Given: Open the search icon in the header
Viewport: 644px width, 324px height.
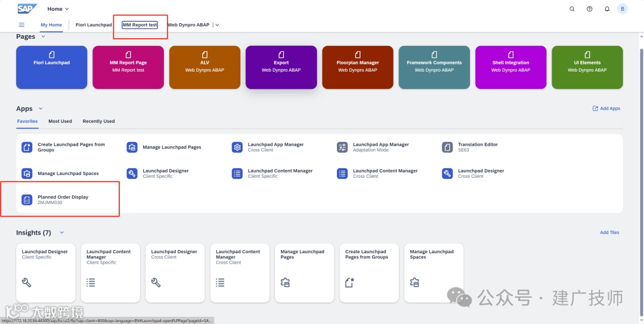Looking at the screenshot, I should [572, 9].
